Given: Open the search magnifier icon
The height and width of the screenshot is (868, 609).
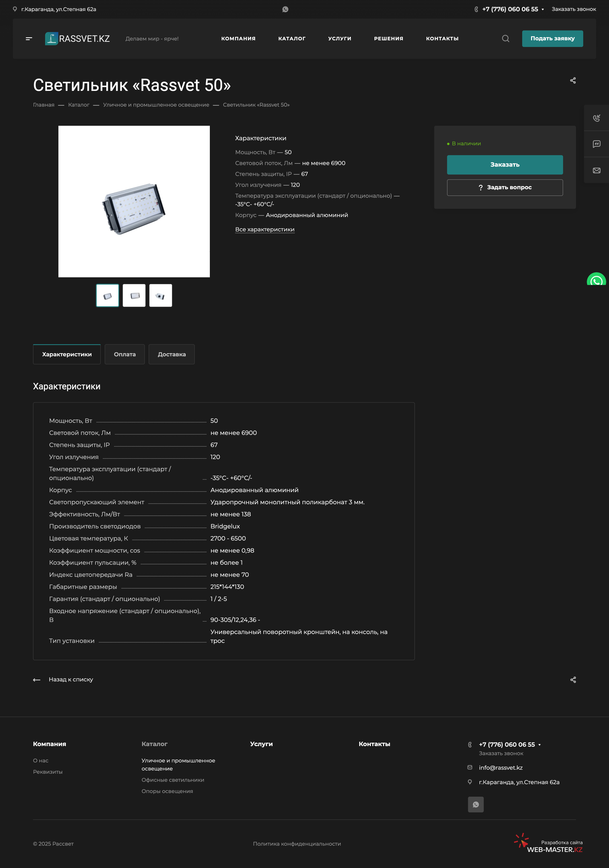Looking at the screenshot, I should click(x=505, y=39).
